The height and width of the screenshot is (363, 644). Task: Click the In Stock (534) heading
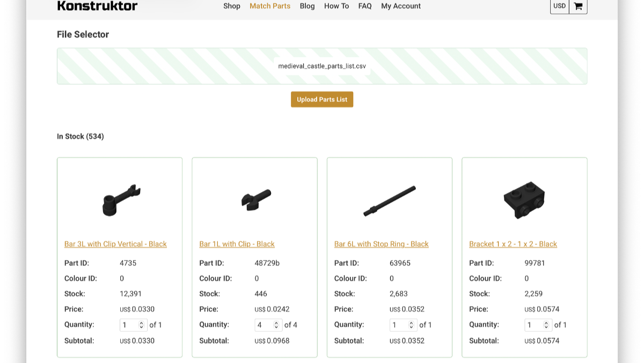point(80,136)
